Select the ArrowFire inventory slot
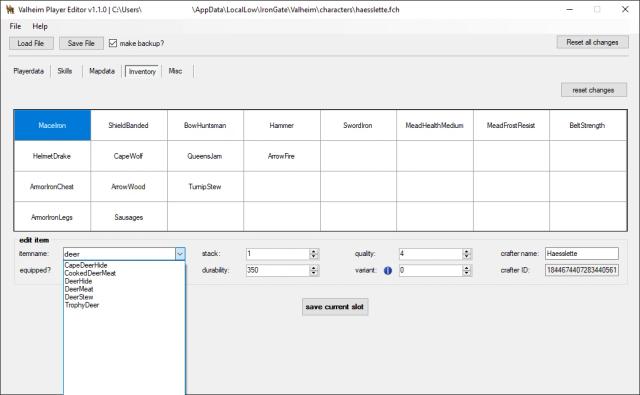Screen dimensions: 640x395 tap(282, 156)
